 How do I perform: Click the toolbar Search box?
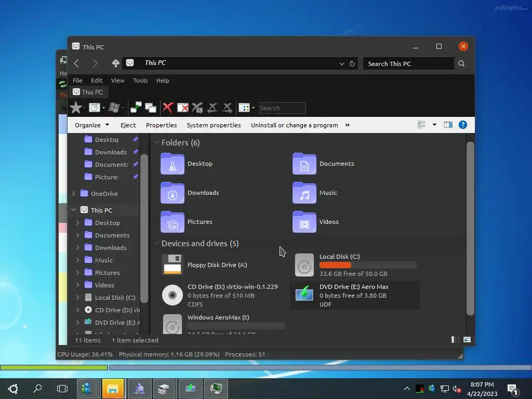(282, 108)
